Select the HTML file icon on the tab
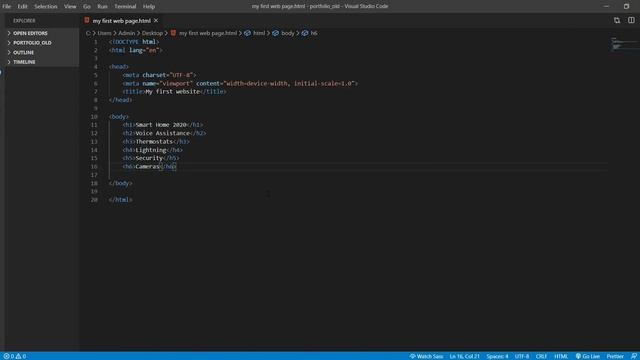Screen dimensions: 640x360 click(87, 20)
